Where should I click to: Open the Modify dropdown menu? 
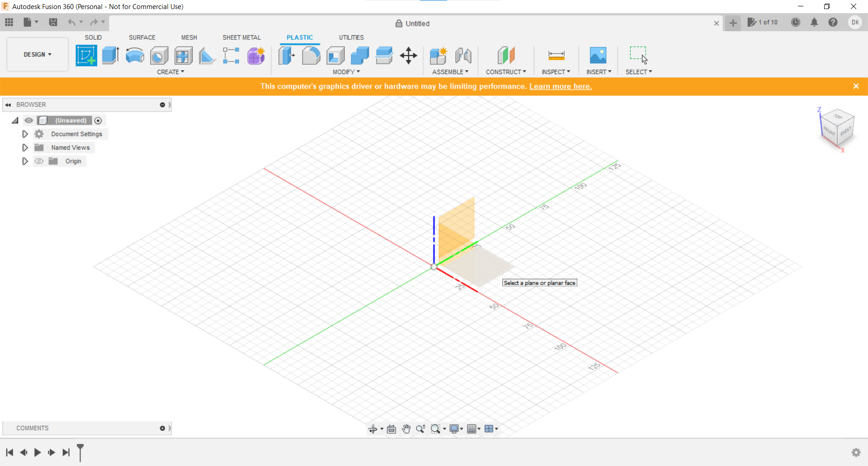(346, 72)
